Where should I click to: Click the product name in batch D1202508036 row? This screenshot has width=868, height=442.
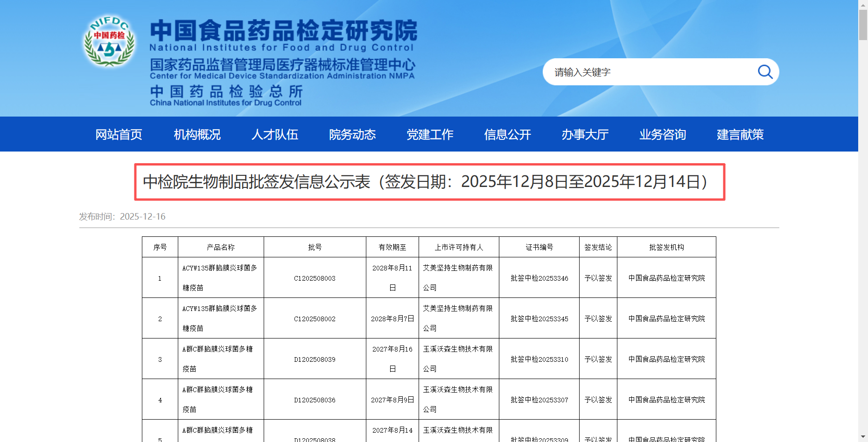pos(217,400)
